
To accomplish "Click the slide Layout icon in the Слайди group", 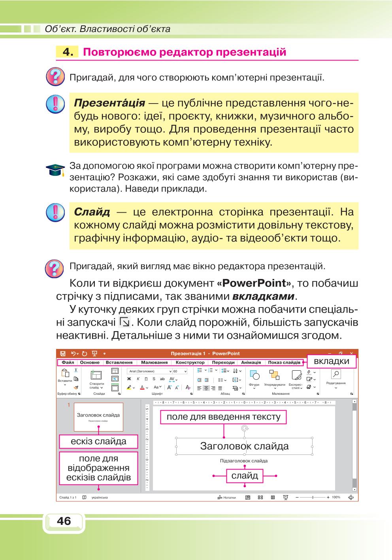I will click(115, 371).
